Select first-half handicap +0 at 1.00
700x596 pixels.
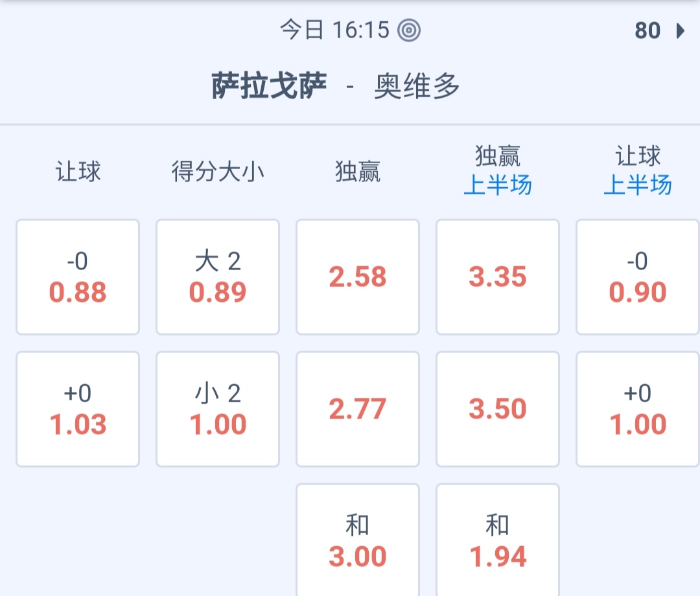coord(638,409)
